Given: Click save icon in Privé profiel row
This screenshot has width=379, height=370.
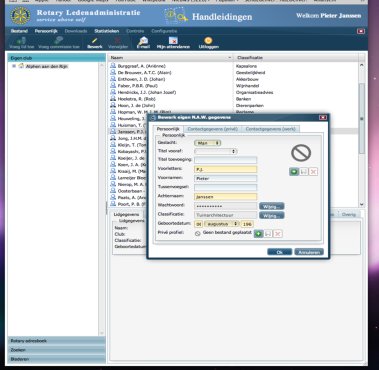Looking at the screenshot, I should tap(268, 234).
